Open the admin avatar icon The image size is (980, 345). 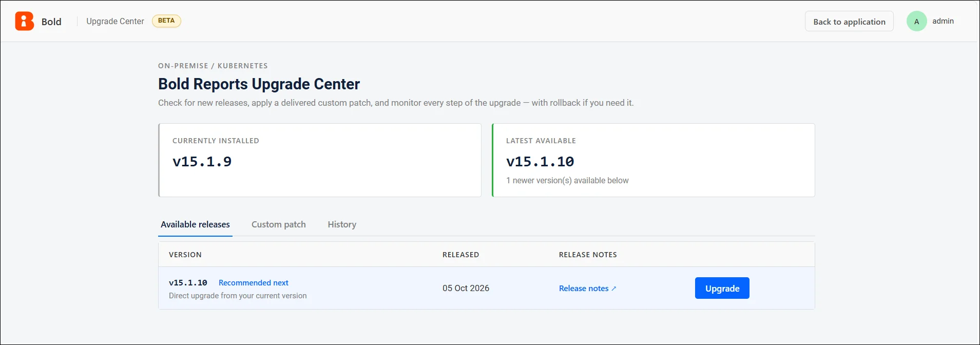pyautogui.click(x=916, y=21)
